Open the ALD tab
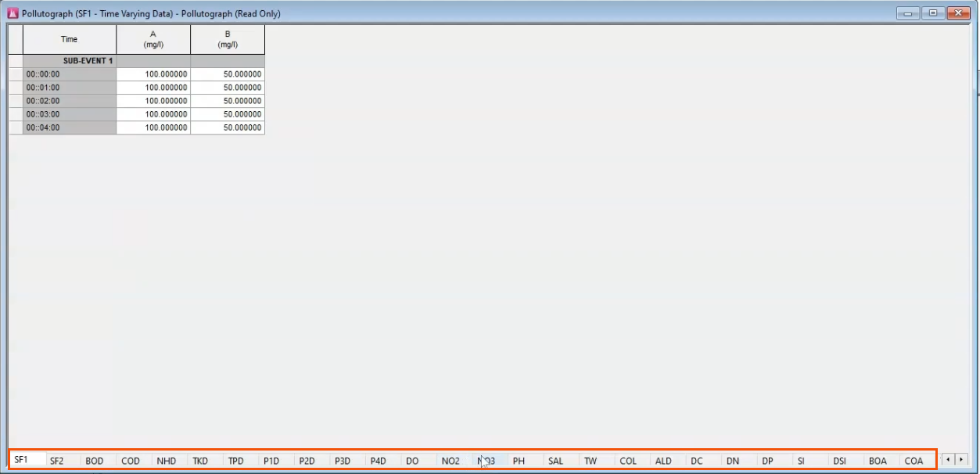Image resolution: width=980 pixels, height=474 pixels. [664, 461]
